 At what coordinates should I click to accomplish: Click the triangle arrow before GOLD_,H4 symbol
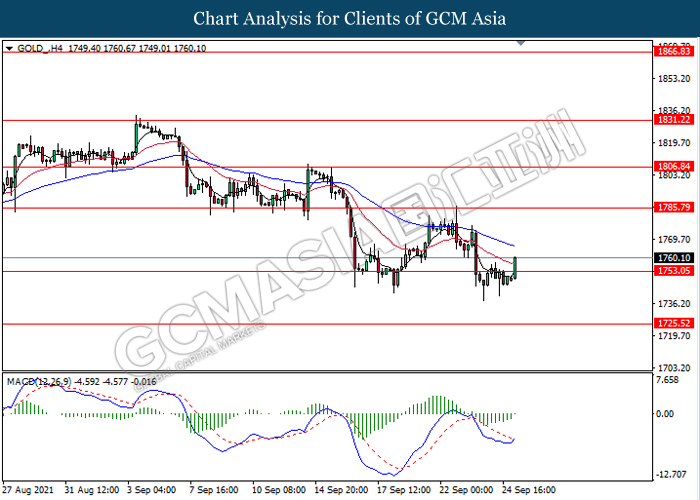pyautogui.click(x=9, y=47)
